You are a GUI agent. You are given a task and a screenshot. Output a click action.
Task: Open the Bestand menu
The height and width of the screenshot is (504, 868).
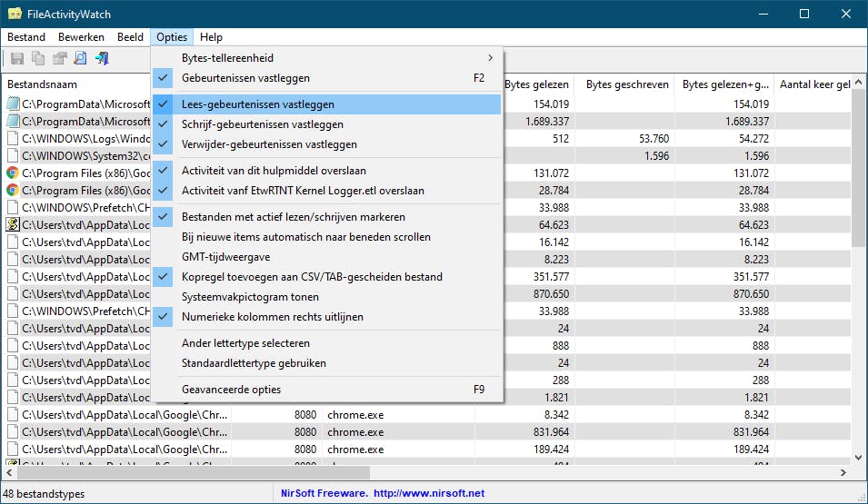tap(26, 37)
